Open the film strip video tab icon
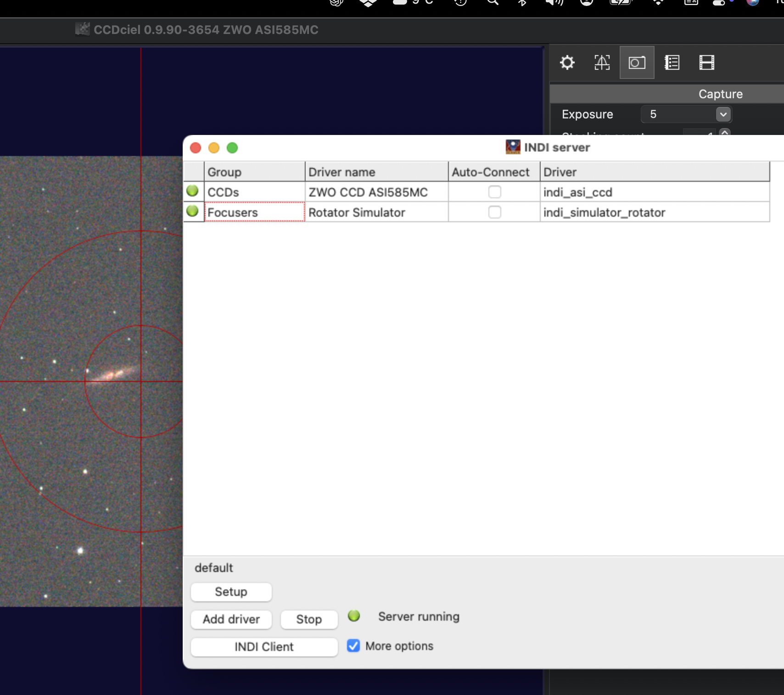Viewport: 784px width, 695px height. [x=706, y=62]
